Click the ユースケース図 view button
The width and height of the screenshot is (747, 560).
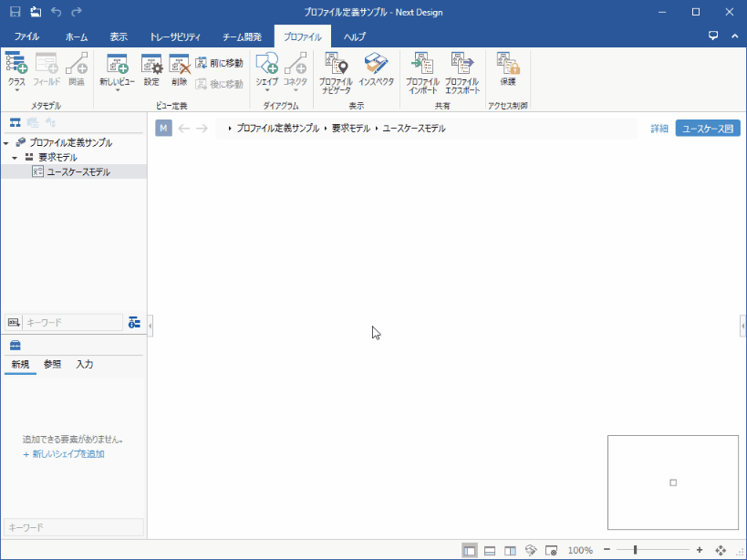(x=707, y=129)
